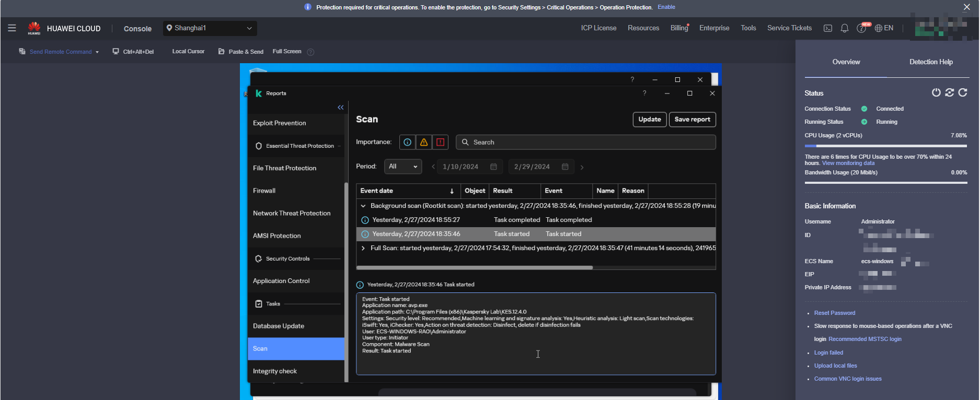The width and height of the screenshot is (980, 400).
Task: Select the 18:55:27 Task completed row
Action: coord(536,220)
